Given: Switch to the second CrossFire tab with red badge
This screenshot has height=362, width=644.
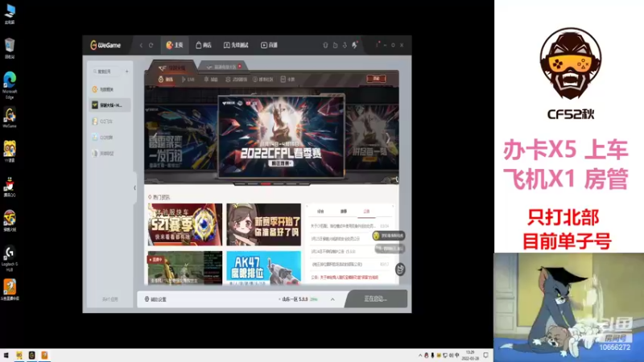Looking at the screenshot, I should coord(224,67).
